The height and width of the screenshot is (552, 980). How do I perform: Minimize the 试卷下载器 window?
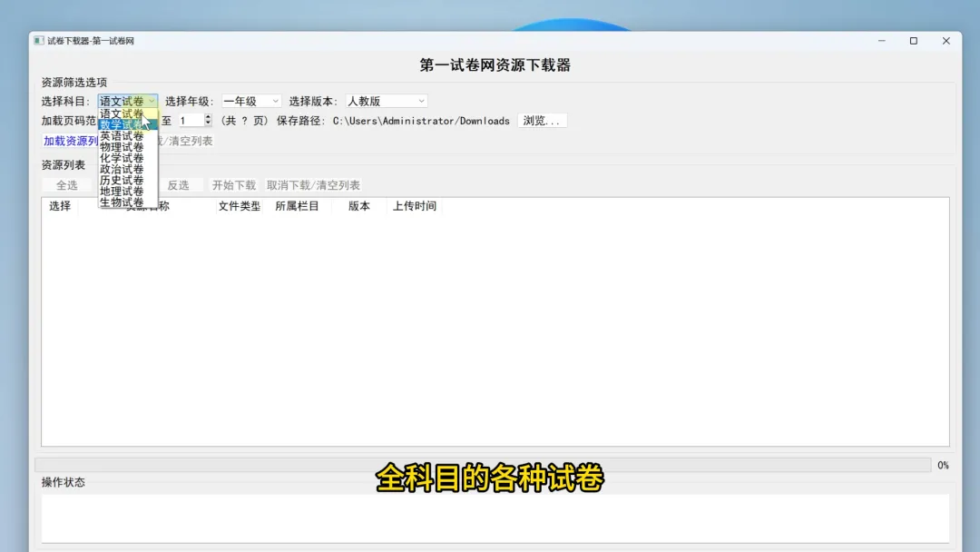(x=882, y=41)
